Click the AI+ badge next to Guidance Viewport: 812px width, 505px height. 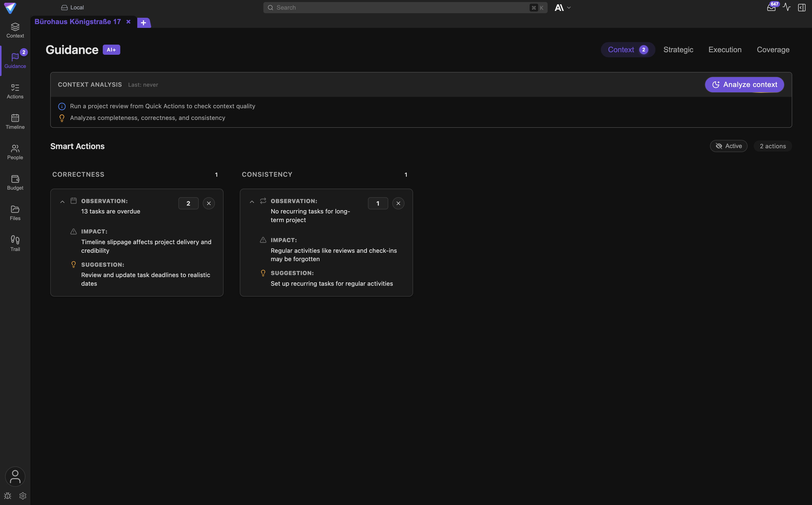pyautogui.click(x=111, y=50)
